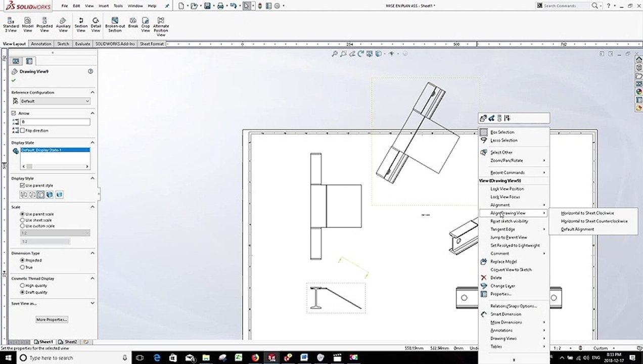Screen dimensions: 643x364
Task: Enable the Flip direction checkbox
Action: point(22,130)
